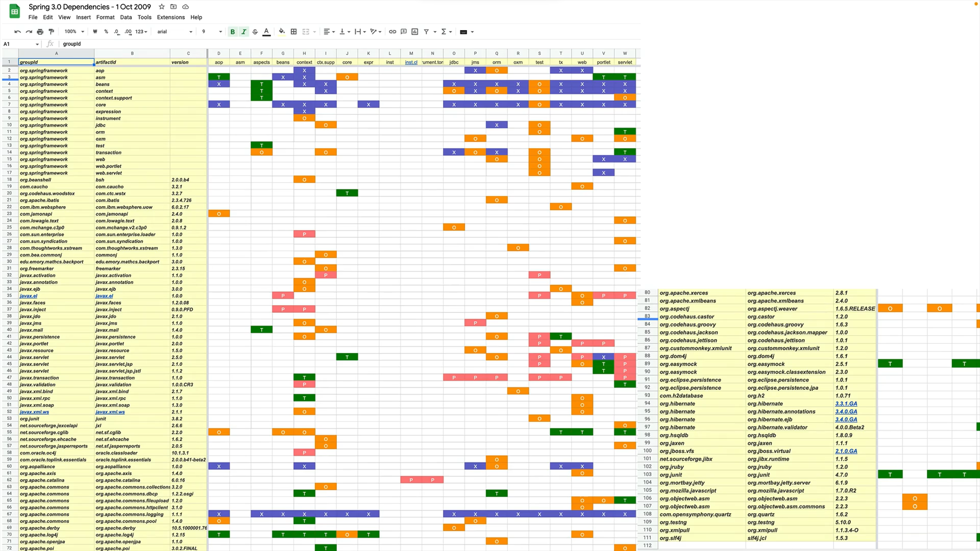Open vertical align options
The width and height of the screenshot is (980, 551).
pos(345,32)
